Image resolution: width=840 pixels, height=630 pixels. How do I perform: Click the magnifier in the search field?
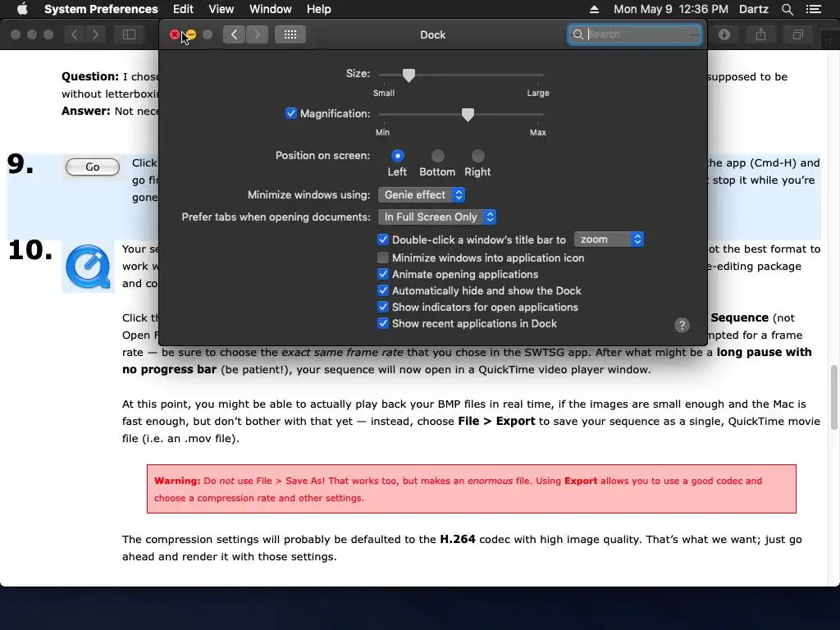(578, 34)
